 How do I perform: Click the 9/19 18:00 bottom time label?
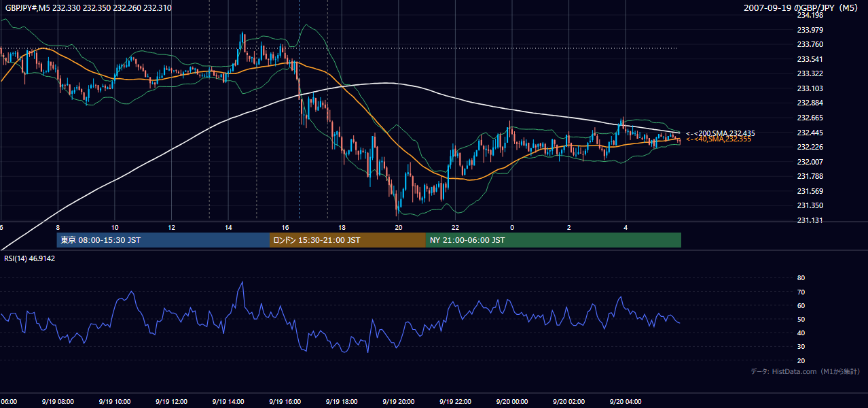point(342,401)
